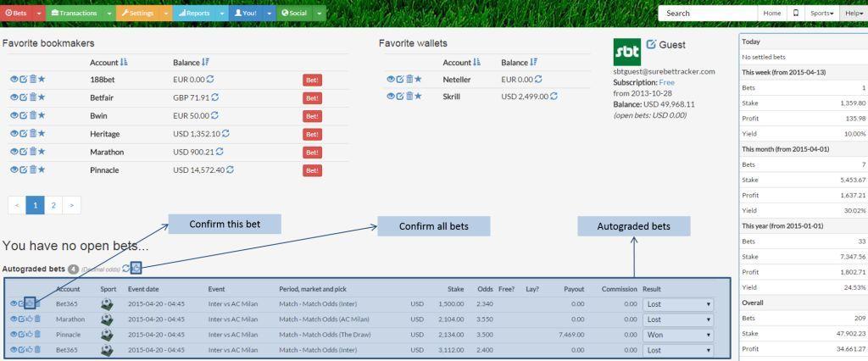868x361 pixels.
Task: Open the Social main menu button
Action: point(294,14)
